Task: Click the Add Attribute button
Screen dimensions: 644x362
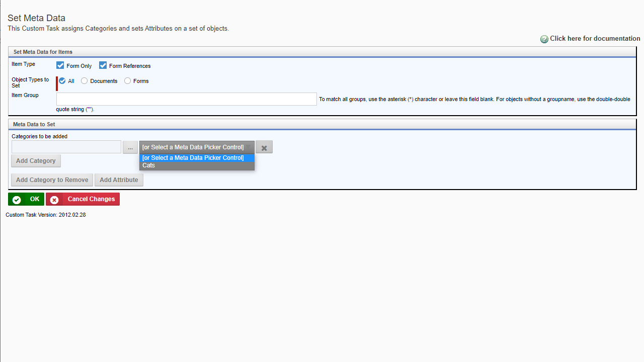Action: (x=119, y=180)
